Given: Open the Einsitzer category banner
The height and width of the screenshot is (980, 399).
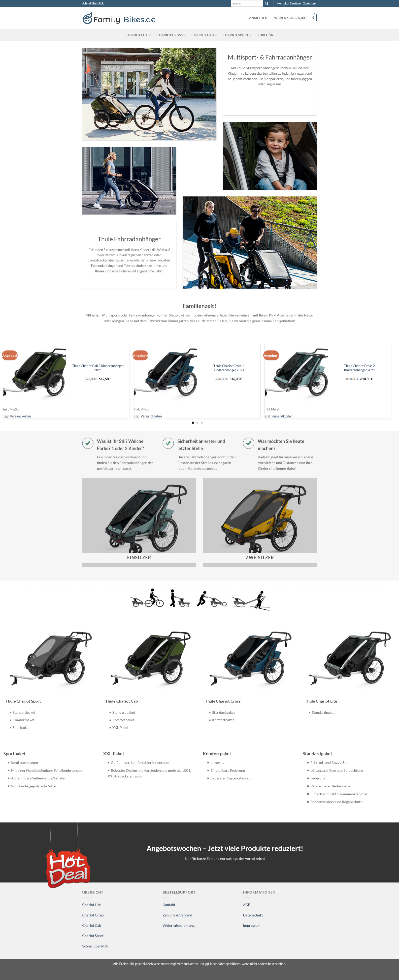Looking at the screenshot, I should point(139,522).
